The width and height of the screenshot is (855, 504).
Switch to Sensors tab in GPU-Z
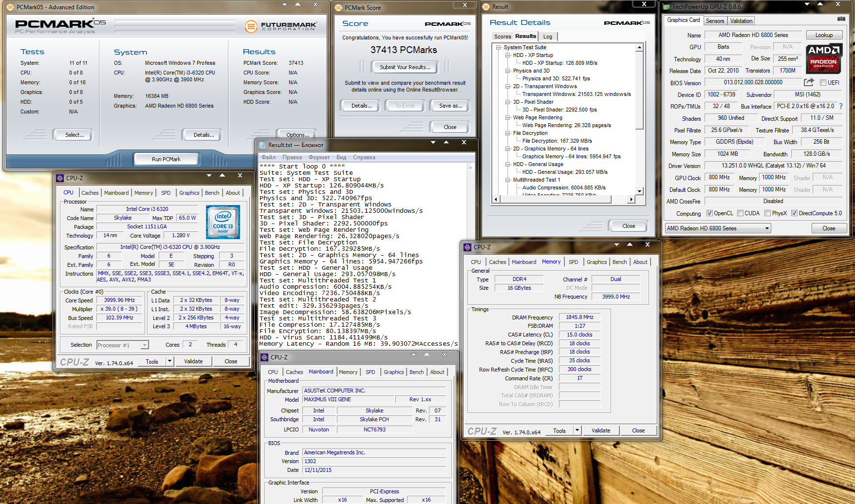pos(715,21)
